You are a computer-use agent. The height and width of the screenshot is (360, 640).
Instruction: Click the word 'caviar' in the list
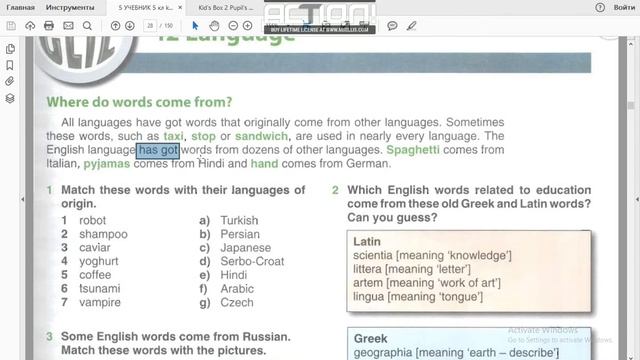click(95, 248)
